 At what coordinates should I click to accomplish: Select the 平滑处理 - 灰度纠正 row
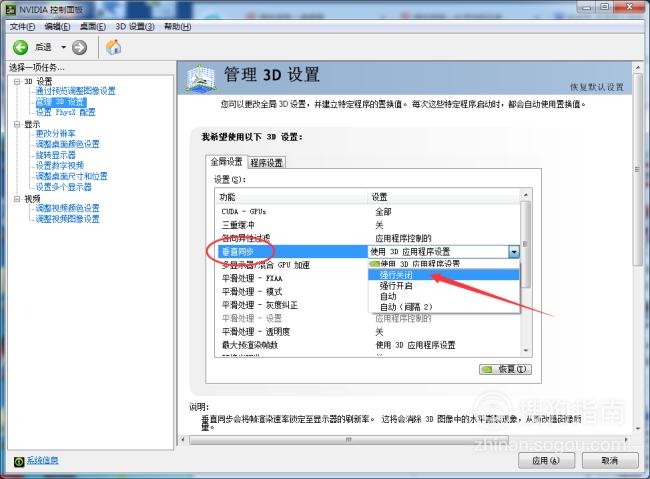point(293,305)
